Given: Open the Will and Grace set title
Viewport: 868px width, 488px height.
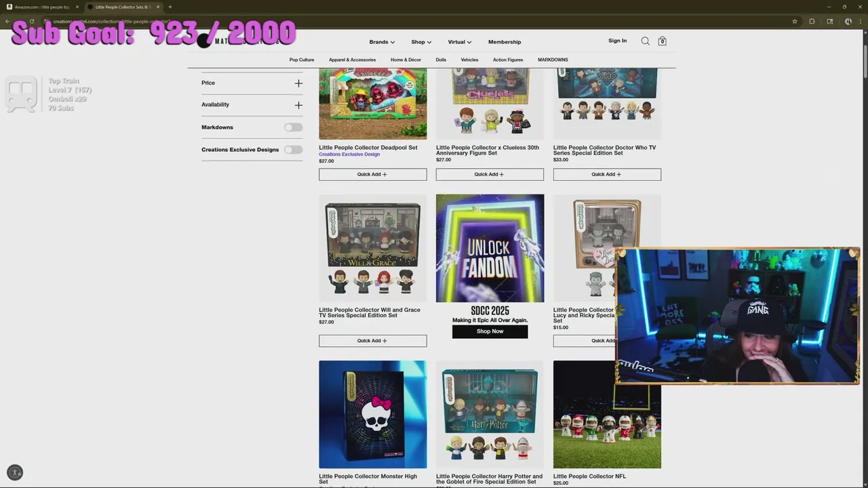Looking at the screenshot, I should coord(370,312).
